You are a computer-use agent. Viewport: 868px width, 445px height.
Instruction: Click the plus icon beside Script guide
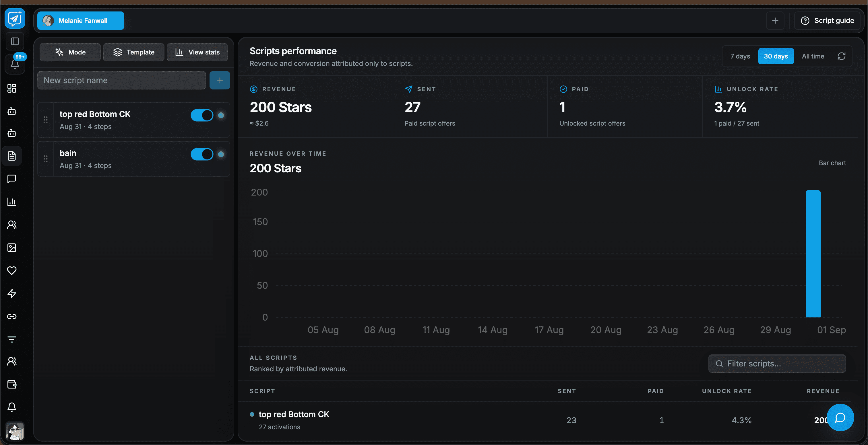(775, 21)
